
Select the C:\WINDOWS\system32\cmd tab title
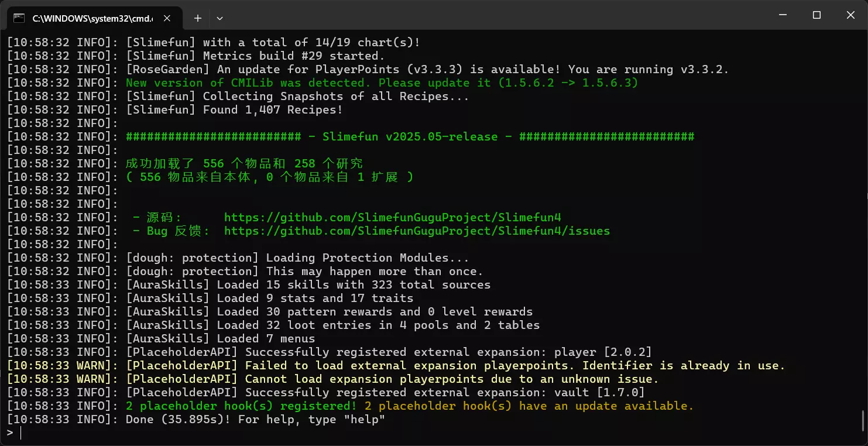click(x=92, y=18)
